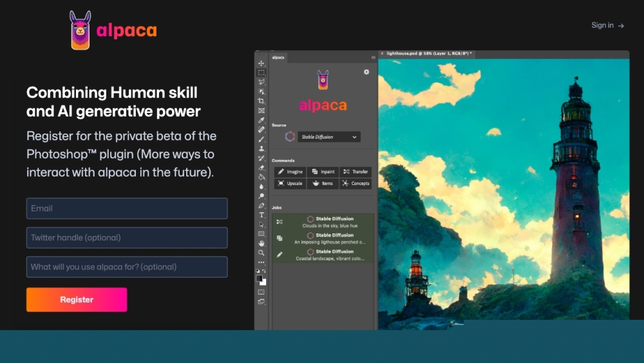The height and width of the screenshot is (363, 644).
Task: Select the "Clouds in the sky, blue hue" job
Action: coord(323,222)
